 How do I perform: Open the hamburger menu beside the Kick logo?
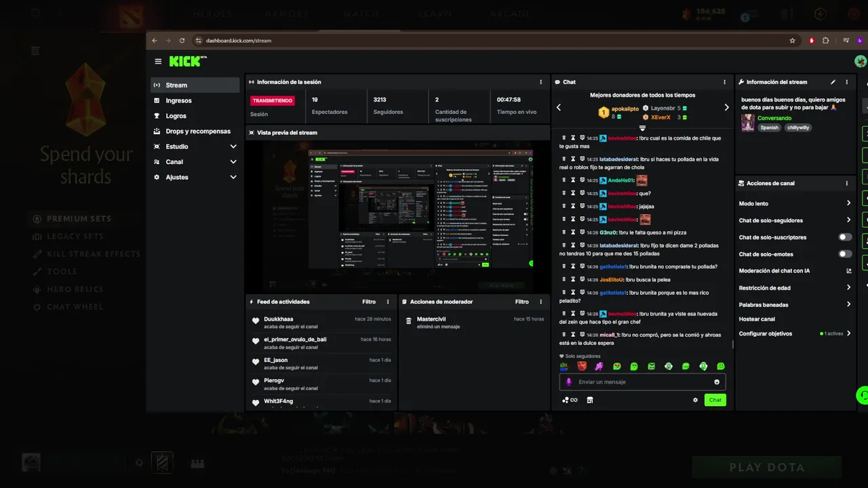pos(158,61)
